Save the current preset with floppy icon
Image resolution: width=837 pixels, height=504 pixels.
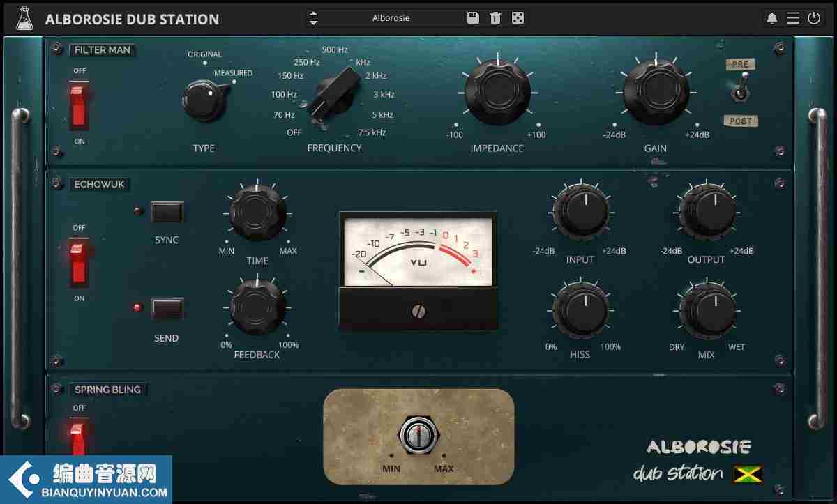tap(473, 18)
